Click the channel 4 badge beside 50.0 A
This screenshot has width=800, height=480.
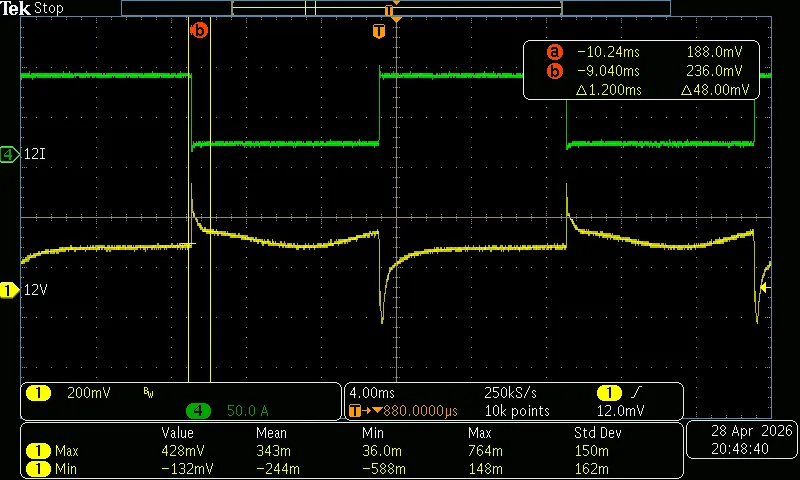tap(198, 411)
